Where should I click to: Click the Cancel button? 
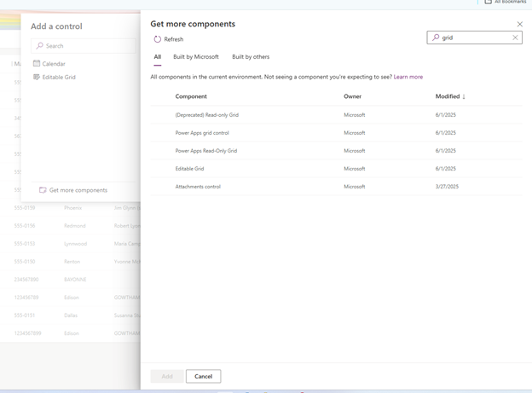pyautogui.click(x=203, y=376)
